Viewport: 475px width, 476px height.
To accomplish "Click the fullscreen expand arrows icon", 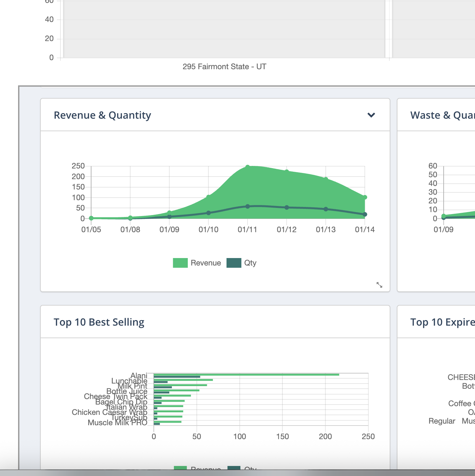I will pyautogui.click(x=379, y=285).
